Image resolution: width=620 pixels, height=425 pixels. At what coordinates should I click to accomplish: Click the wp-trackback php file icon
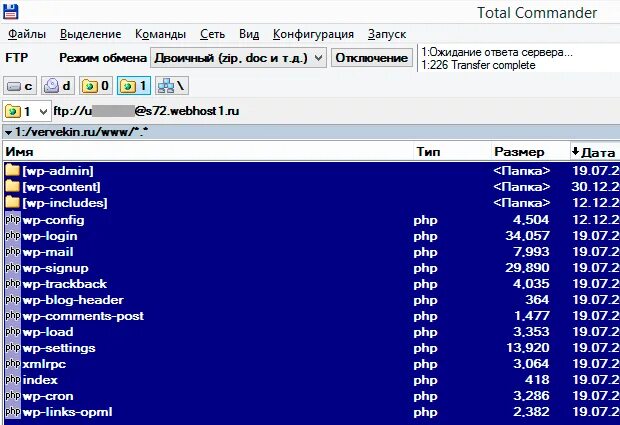coord(13,283)
